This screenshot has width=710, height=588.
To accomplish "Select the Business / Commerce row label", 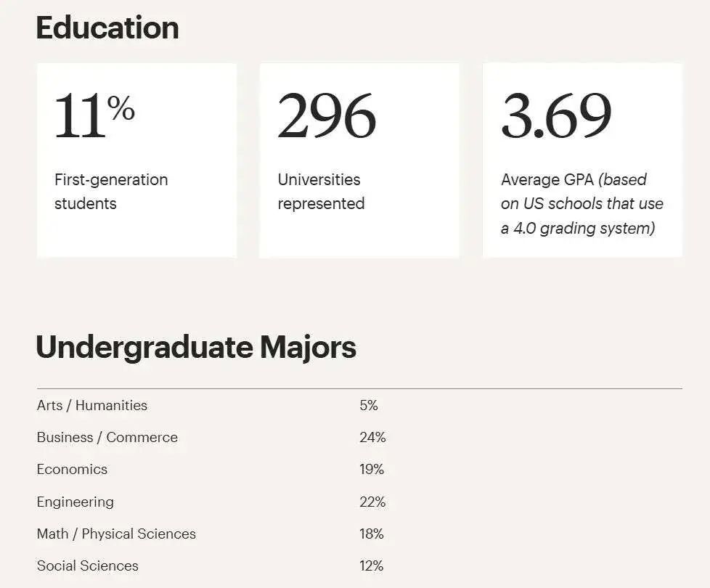I will coord(107,437).
